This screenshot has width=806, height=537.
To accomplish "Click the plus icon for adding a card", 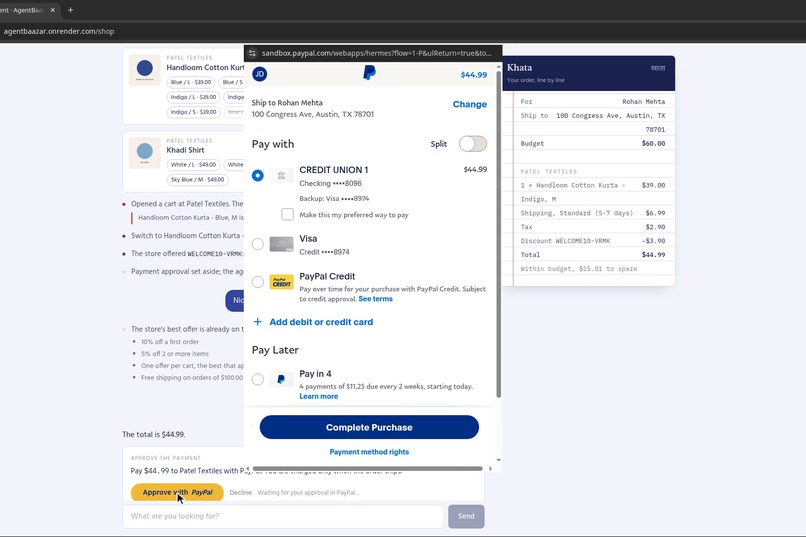I will (x=258, y=322).
